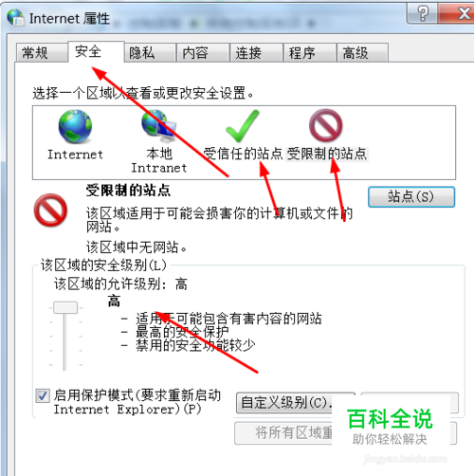Open the 内容 tab
Viewport: 474px width, 476px height.
pyautogui.click(x=203, y=52)
